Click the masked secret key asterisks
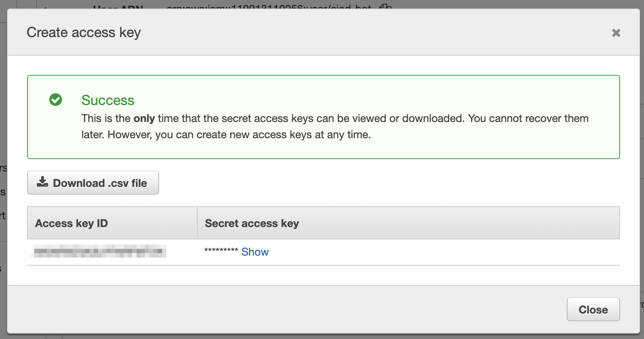The height and width of the screenshot is (339, 644). coord(221,251)
